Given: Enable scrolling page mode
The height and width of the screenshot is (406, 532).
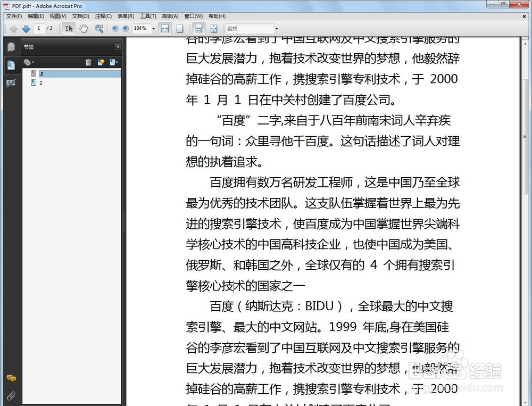Looking at the screenshot, I should point(198,29).
